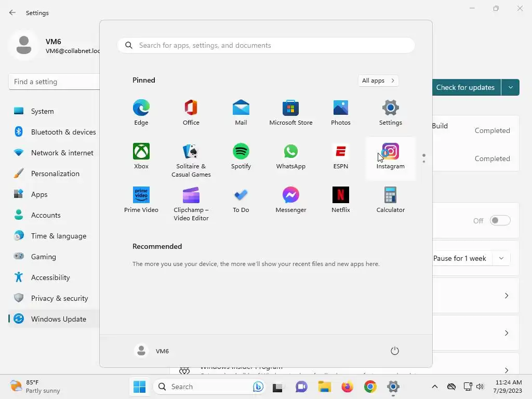Open Clipchamp Video Editor
The image size is (532, 399).
coord(191,204)
